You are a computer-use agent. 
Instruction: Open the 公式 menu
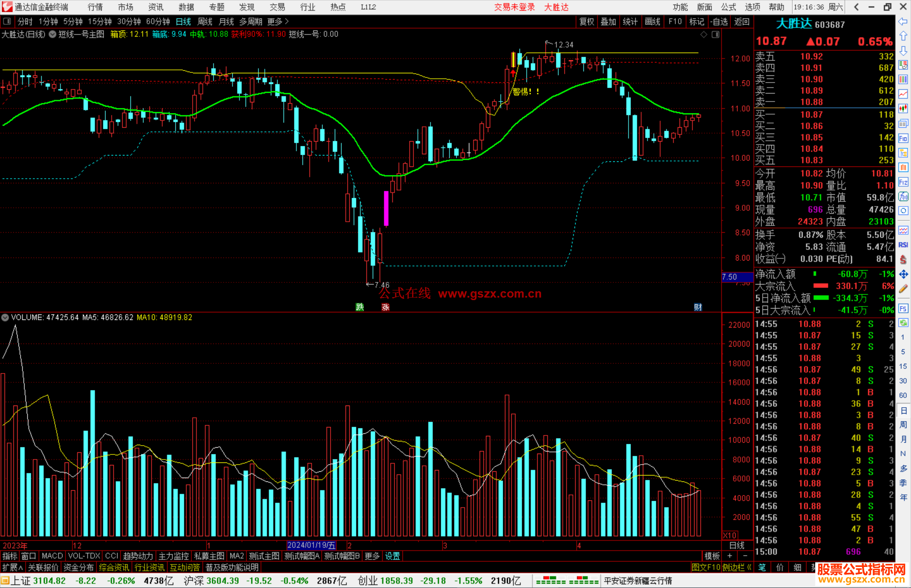[x=728, y=7]
